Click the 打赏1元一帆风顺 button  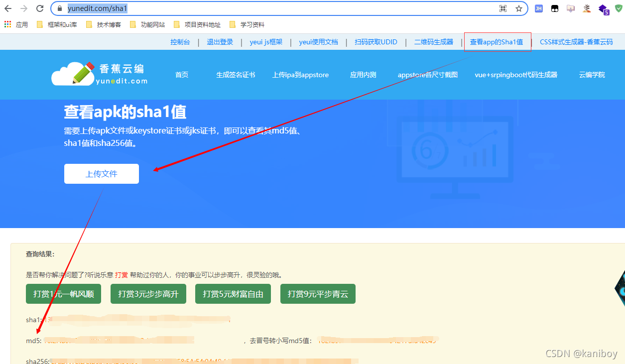[64, 294]
